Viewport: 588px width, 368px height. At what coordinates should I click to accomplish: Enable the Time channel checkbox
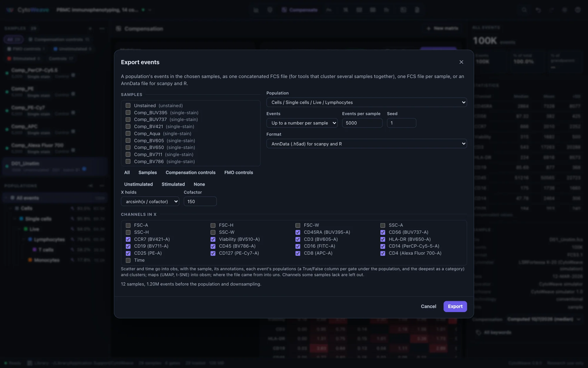tap(128, 260)
